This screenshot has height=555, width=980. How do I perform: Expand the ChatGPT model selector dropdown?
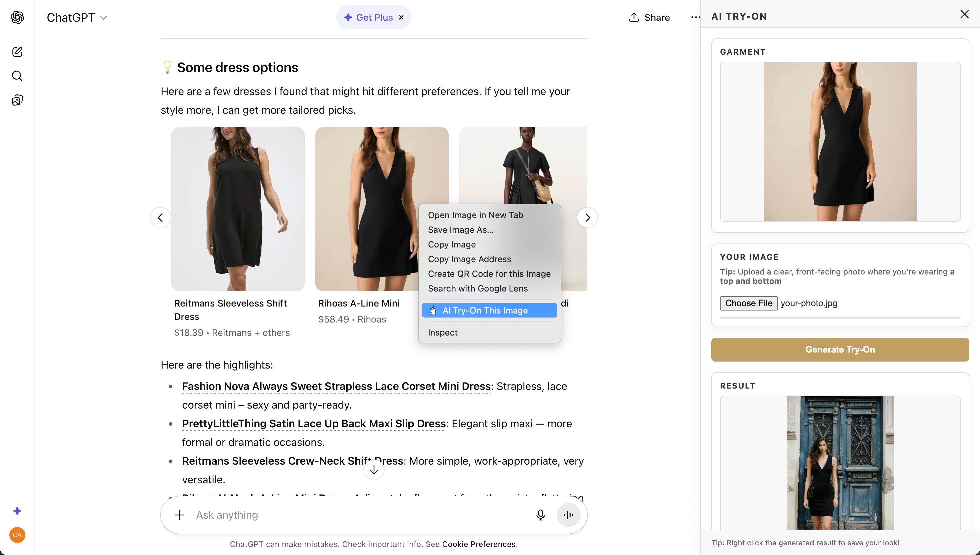point(77,17)
